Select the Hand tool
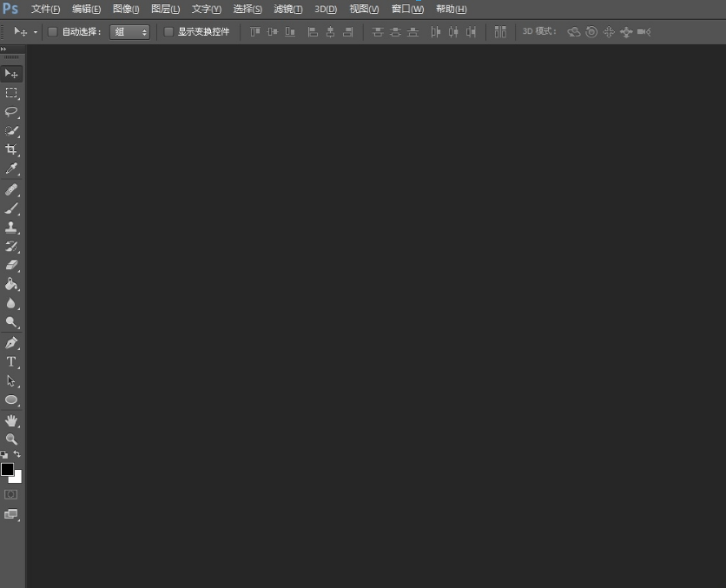Image resolution: width=726 pixels, height=588 pixels. [11, 420]
